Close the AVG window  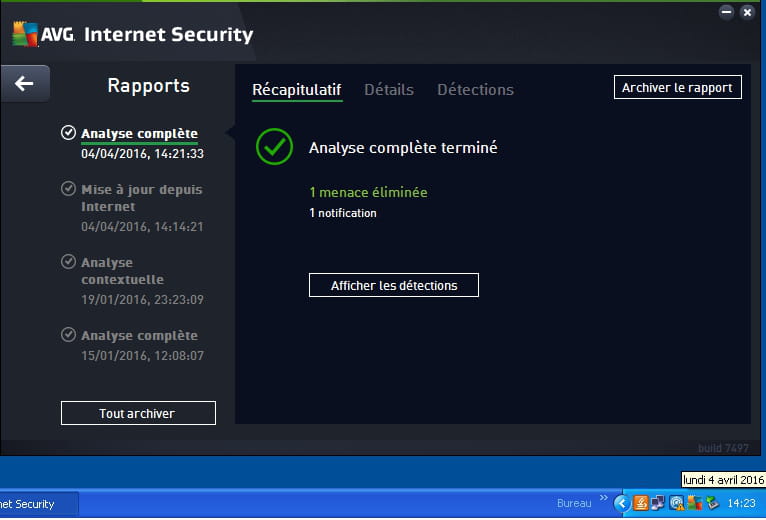coord(747,12)
